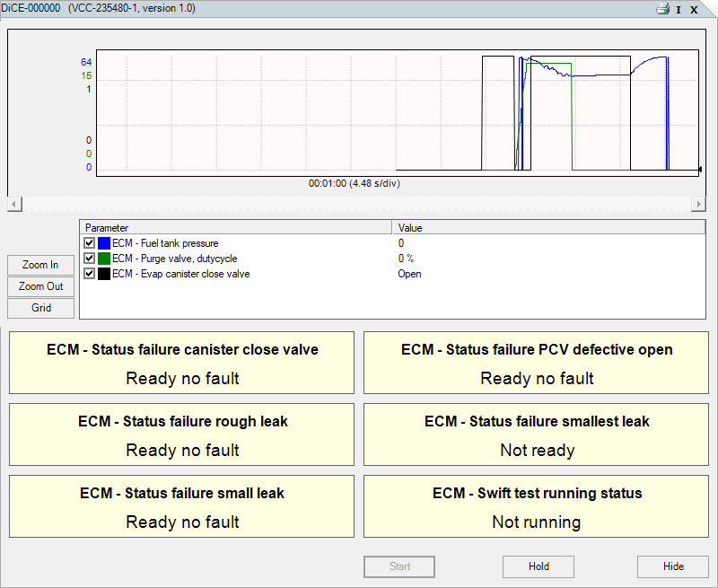The image size is (718, 588).
Task: Toggle the Grid button
Action: pyautogui.click(x=40, y=308)
